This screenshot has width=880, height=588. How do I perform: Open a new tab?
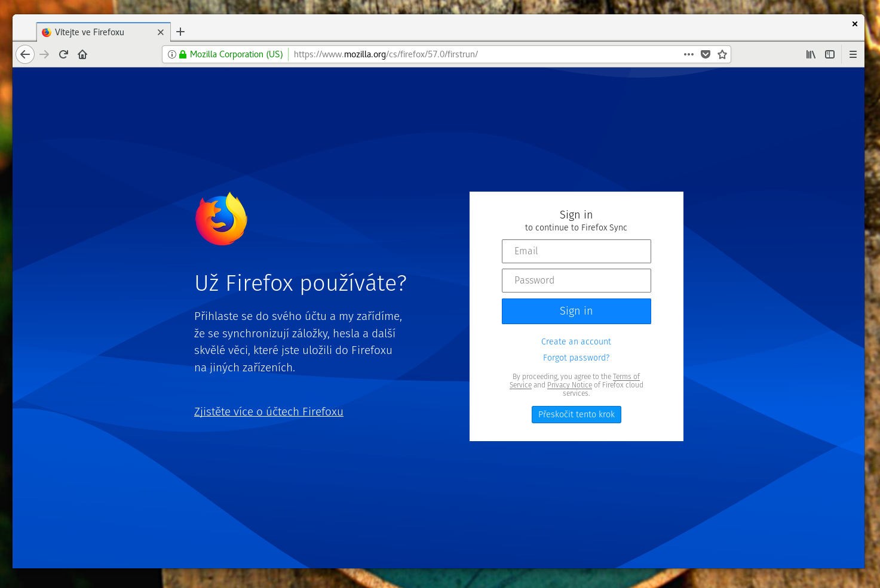tap(180, 32)
